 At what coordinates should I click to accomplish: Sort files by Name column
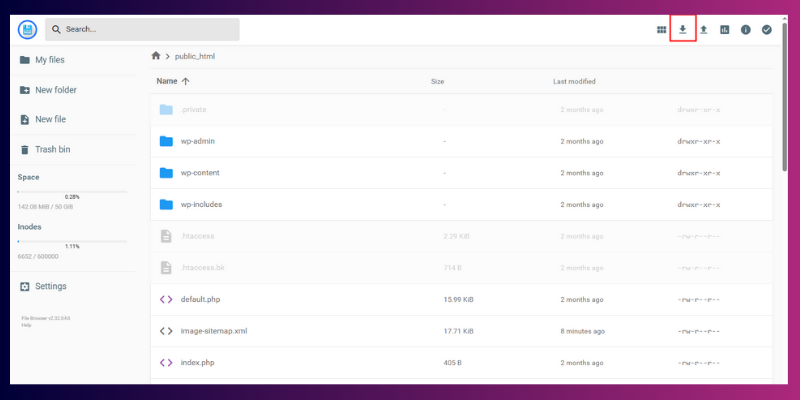coord(173,81)
